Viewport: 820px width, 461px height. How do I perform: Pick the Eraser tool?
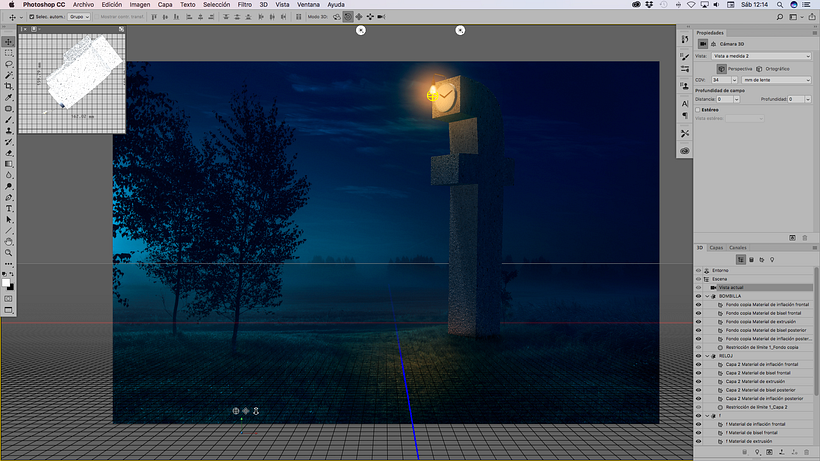coord(9,152)
